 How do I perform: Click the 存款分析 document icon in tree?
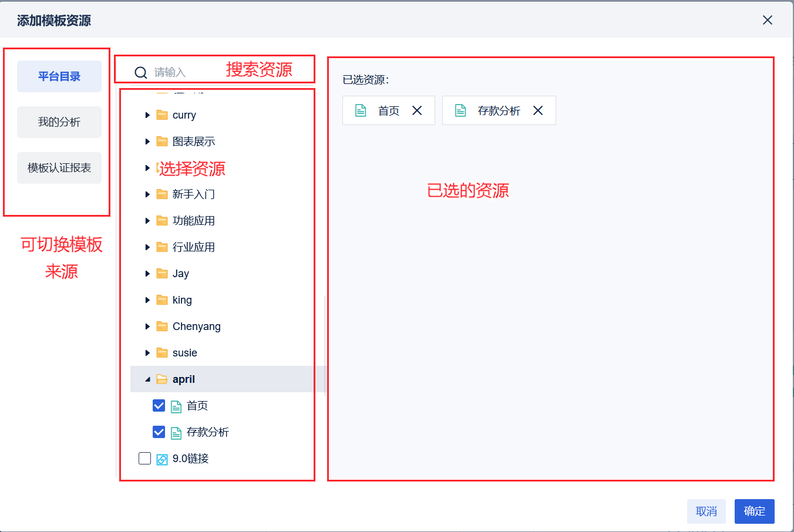tap(176, 433)
